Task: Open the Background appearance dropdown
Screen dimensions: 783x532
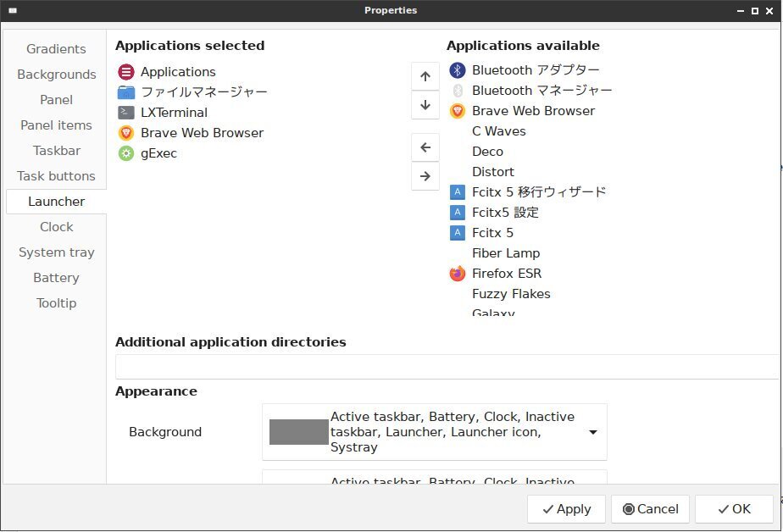Action: pyautogui.click(x=593, y=432)
